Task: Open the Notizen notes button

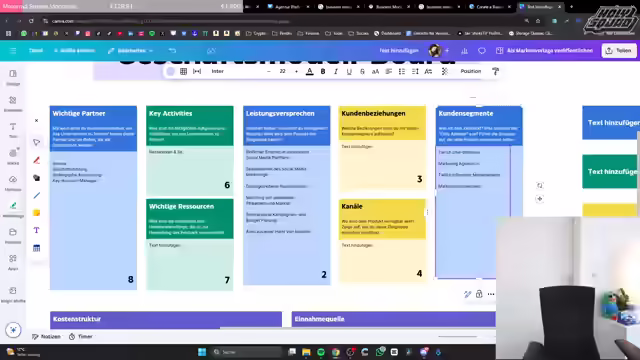Action: click(x=47, y=336)
